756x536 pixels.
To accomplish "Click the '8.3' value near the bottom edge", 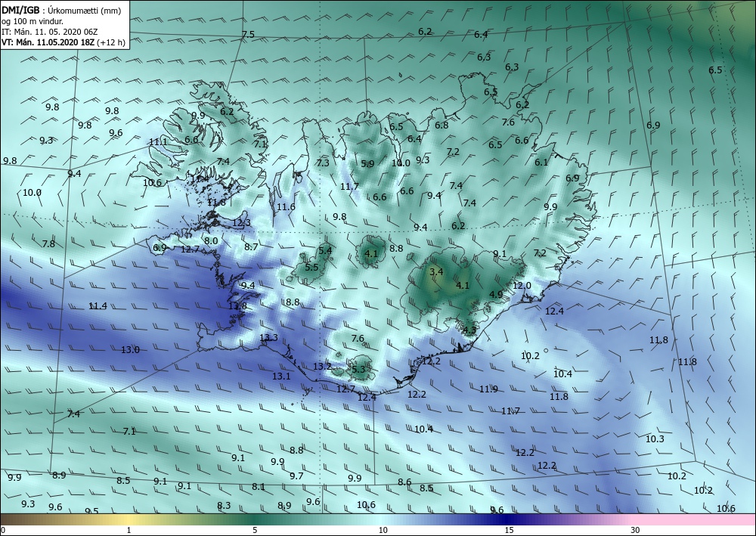I will pyautogui.click(x=224, y=506).
